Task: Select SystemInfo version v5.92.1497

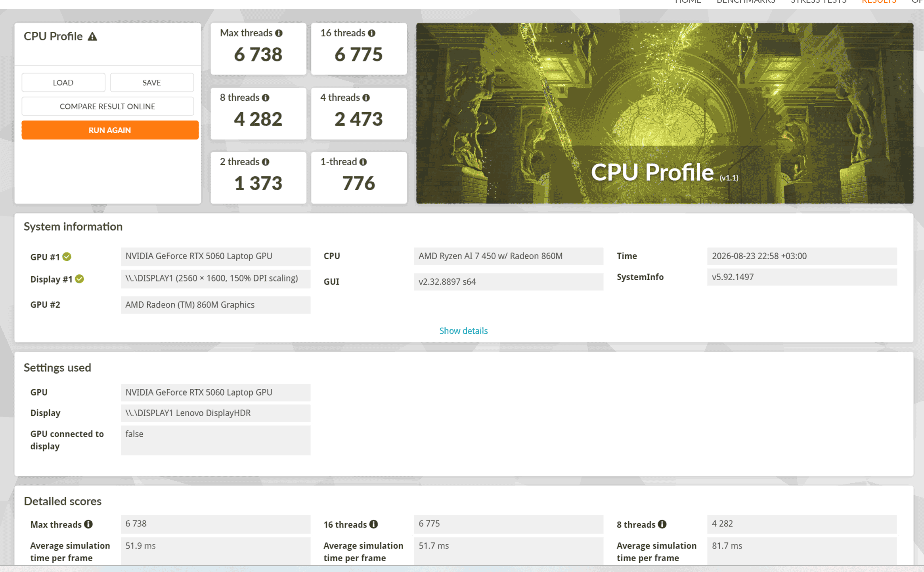Action: [x=802, y=277]
